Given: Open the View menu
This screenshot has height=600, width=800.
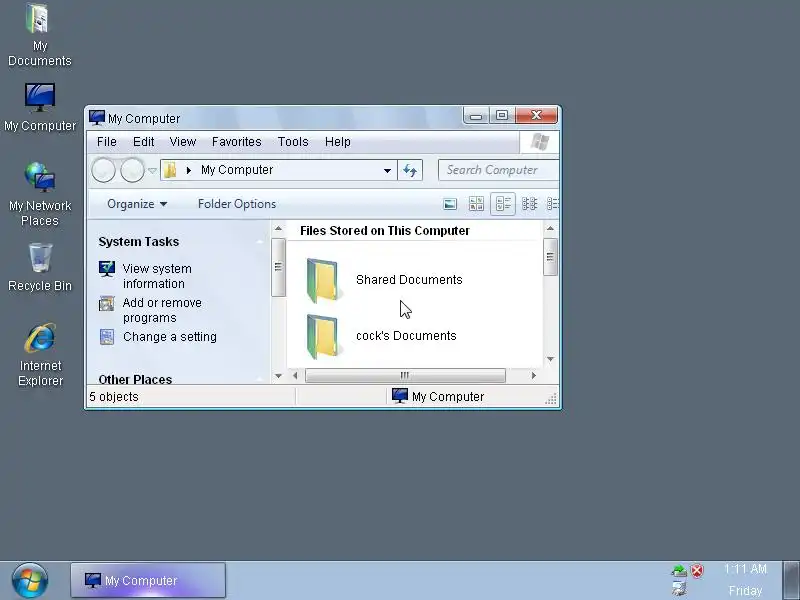Looking at the screenshot, I should [x=183, y=142].
